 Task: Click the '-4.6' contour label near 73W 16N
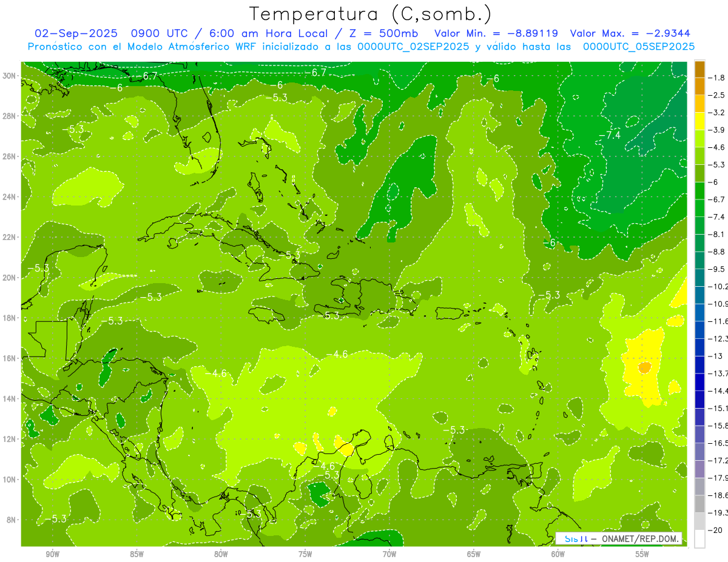(x=337, y=354)
